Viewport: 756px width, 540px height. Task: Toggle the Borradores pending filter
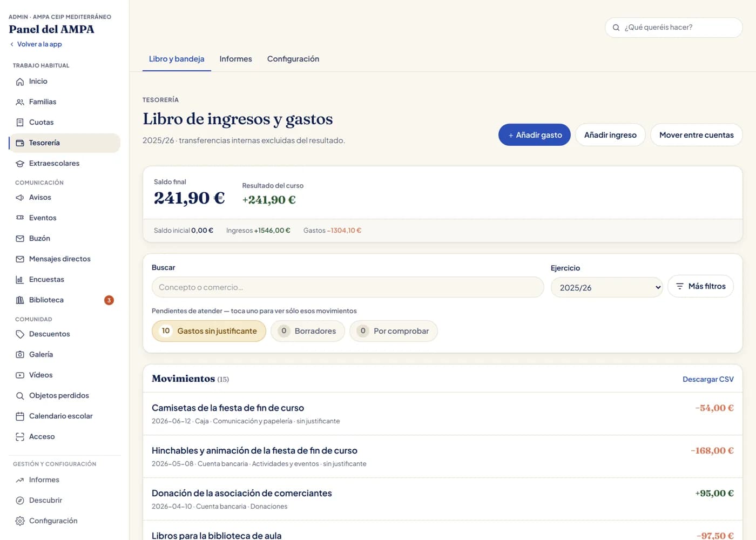click(308, 331)
